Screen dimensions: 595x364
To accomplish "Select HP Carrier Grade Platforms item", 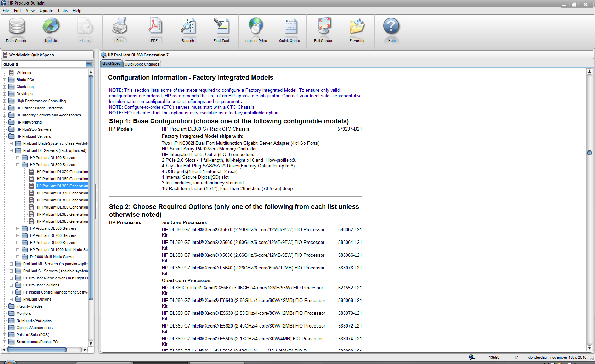I will [x=40, y=108].
